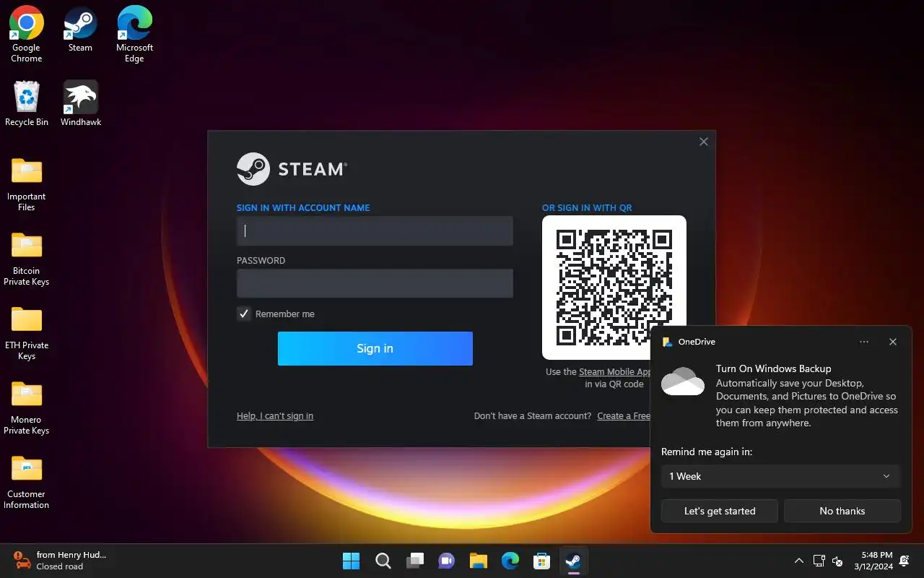Open Microsoft Store from the taskbar
The image size is (924, 578).
[x=541, y=561]
